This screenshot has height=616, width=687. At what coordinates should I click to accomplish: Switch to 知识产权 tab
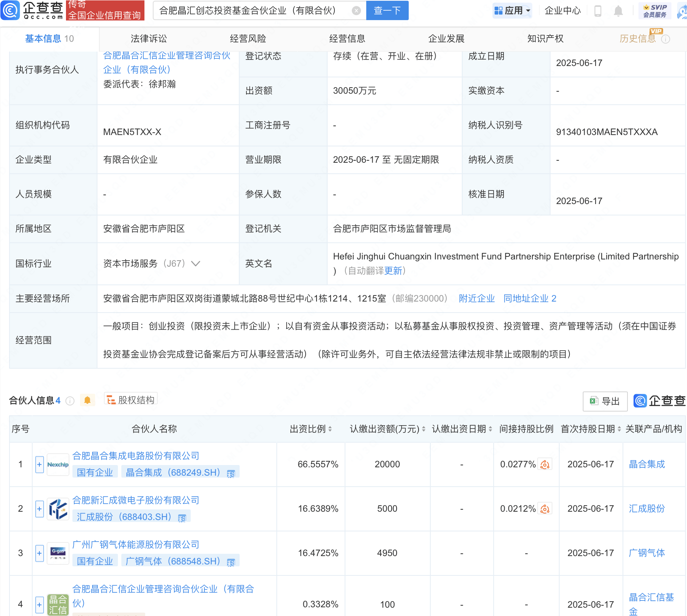click(545, 39)
